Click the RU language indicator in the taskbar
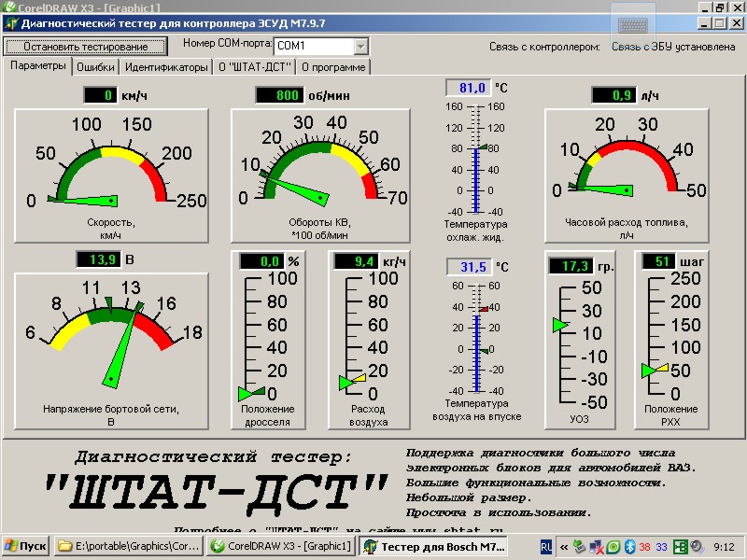Image resolution: width=747 pixels, height=560 pixels. pyautogui.click(x=546, y=546)
